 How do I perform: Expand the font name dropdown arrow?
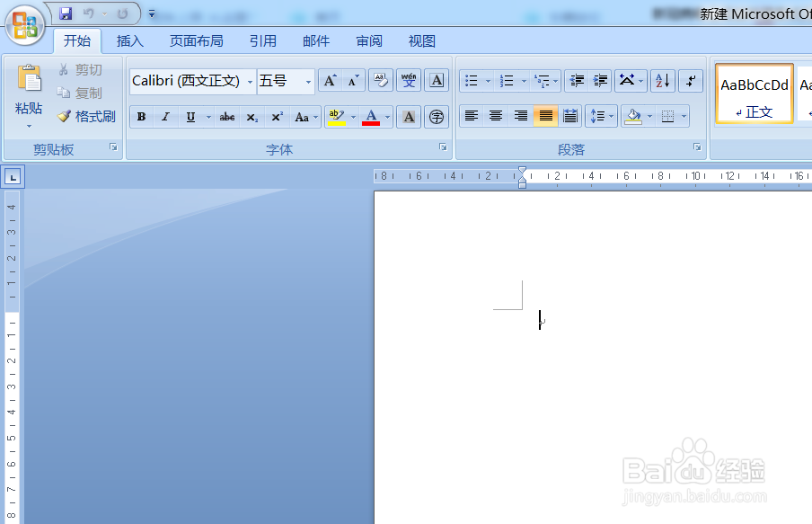250,82
